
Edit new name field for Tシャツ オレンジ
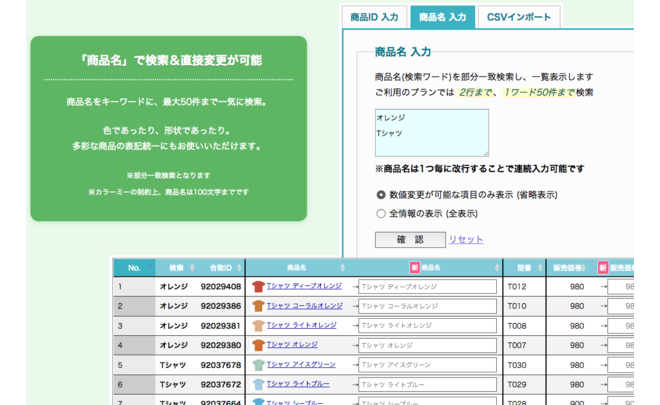click(x=427, y=345)
